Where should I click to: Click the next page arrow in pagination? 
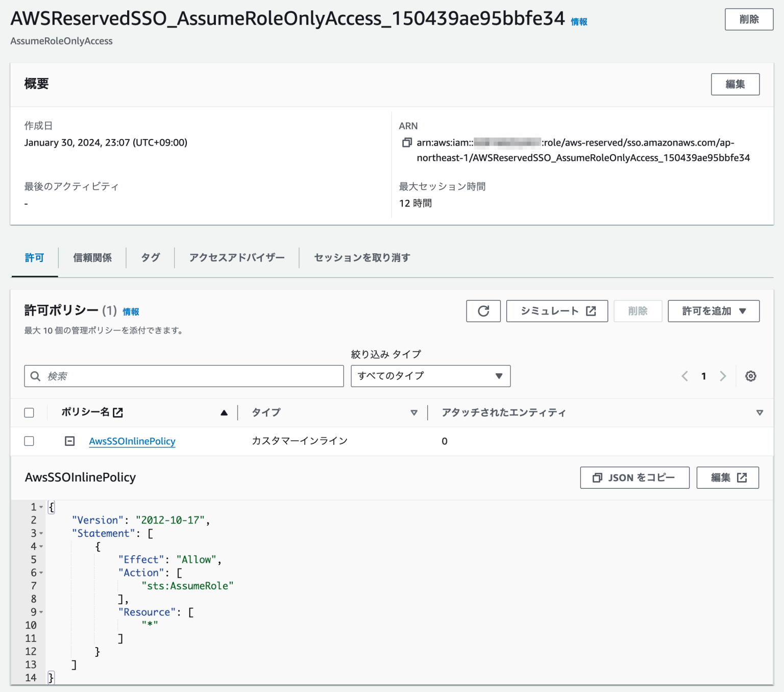click(x=723, y=376)
